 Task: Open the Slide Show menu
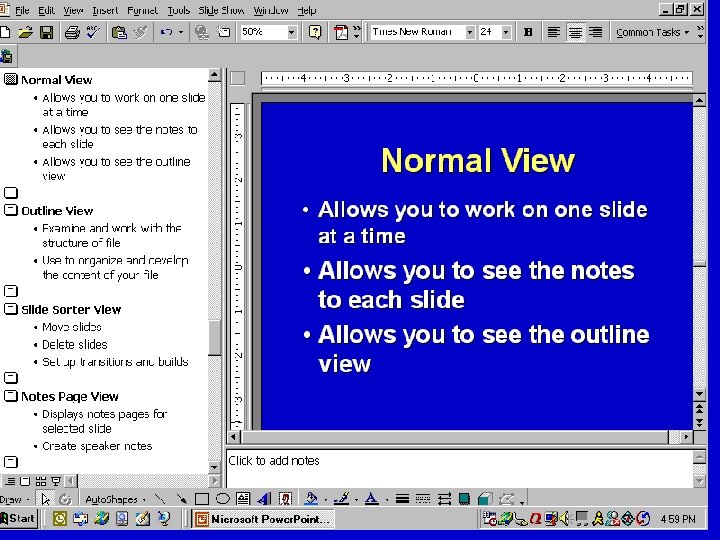[x=221, y=10]
